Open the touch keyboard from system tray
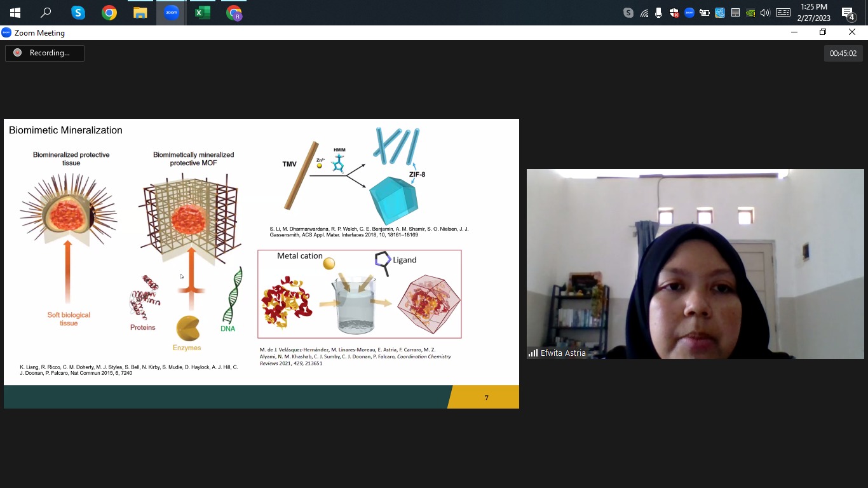Screen dimensions: 868x488 (x=783, y=13)
